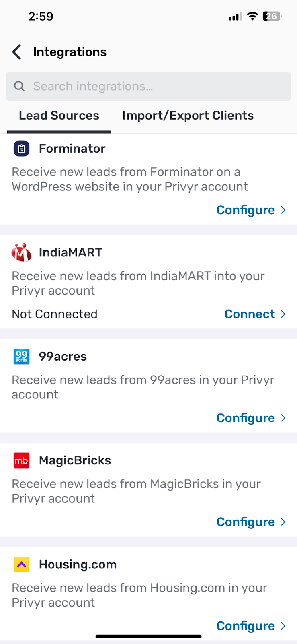This screenshot has height=644, width=297.
Task: Configure the Housing.com integration
Action: 246,626
